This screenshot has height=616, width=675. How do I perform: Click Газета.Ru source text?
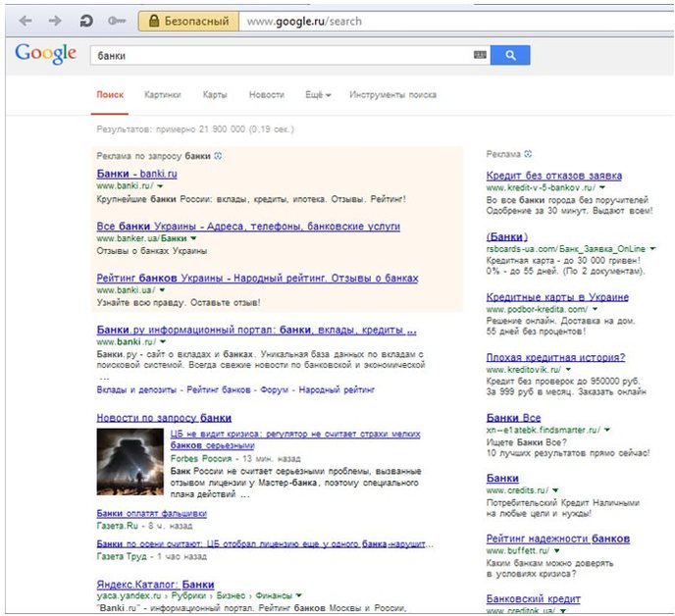[x=117, y=526]
